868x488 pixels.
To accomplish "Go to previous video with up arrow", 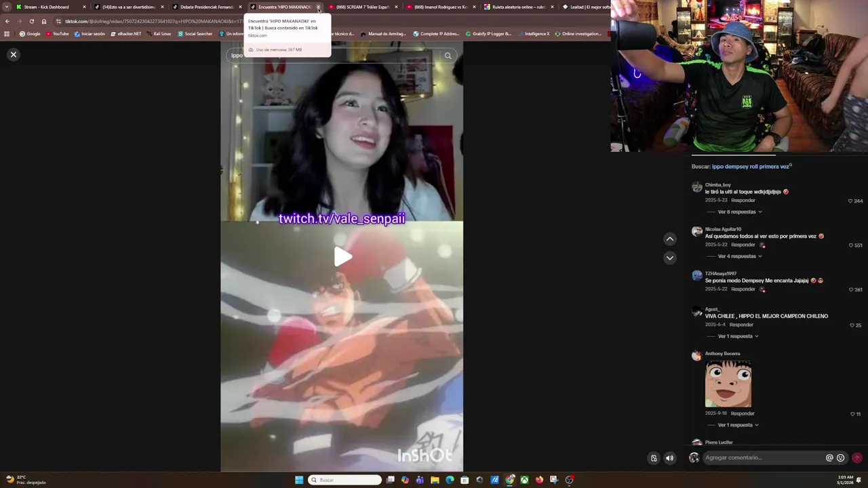I will click(669, 239).
